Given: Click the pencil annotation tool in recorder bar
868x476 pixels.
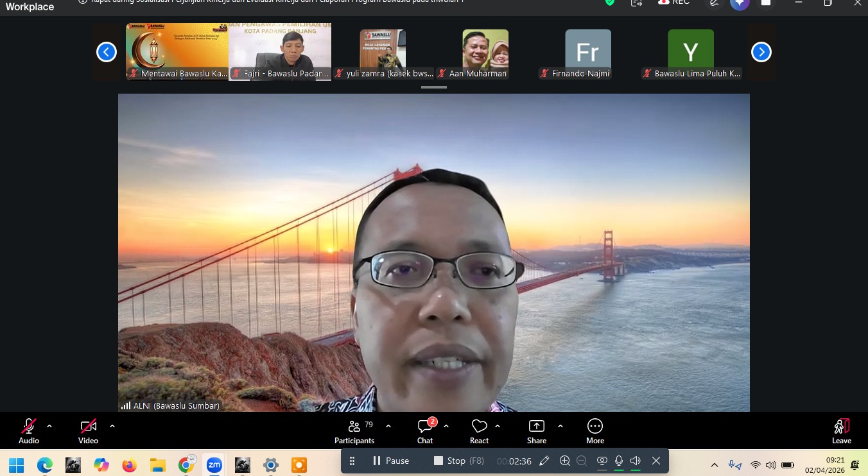Looking at the screenshot, I should [544, 461].
